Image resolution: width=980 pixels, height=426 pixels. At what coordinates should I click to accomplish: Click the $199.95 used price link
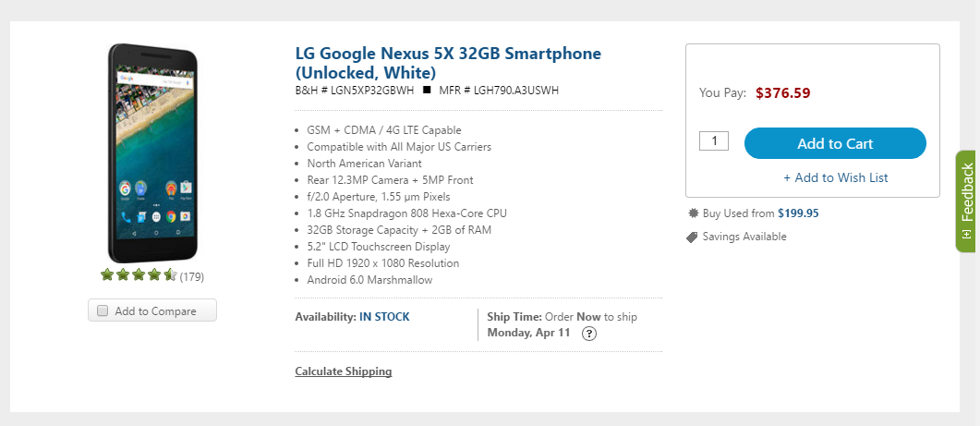(x=798, y=213)
